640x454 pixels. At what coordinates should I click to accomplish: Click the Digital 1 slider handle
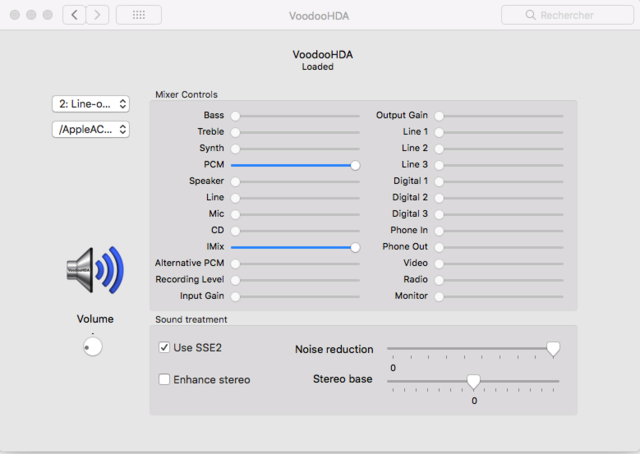pos(439,182)
